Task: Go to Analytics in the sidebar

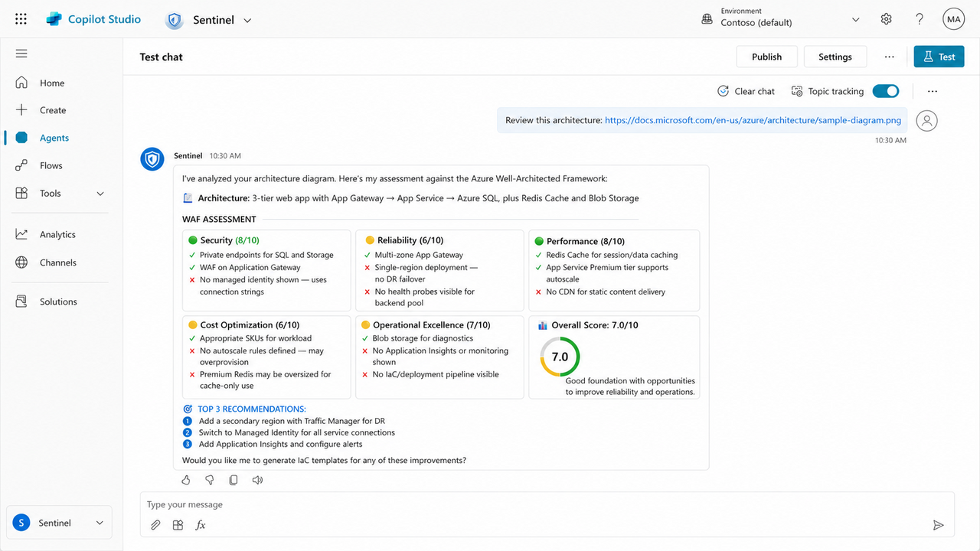Action: tap(58, 235)
